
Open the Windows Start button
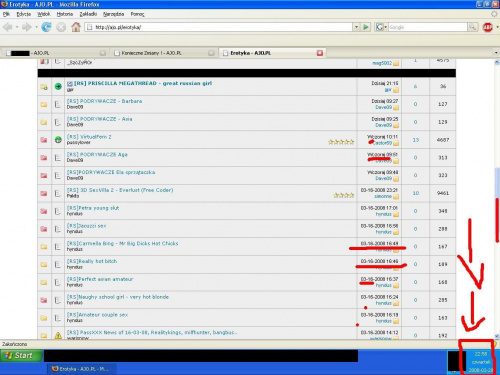(x=22, y=356)
